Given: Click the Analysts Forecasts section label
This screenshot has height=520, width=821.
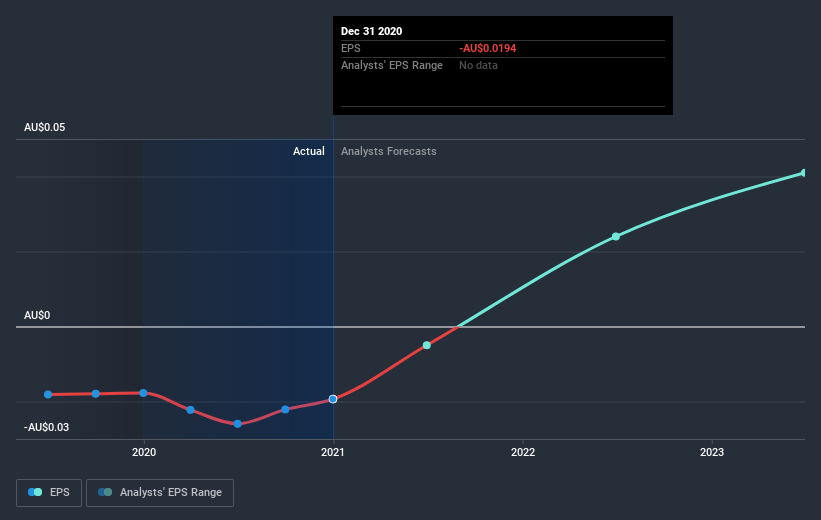Looking at the screenshot, I should (x=389, y=151).
